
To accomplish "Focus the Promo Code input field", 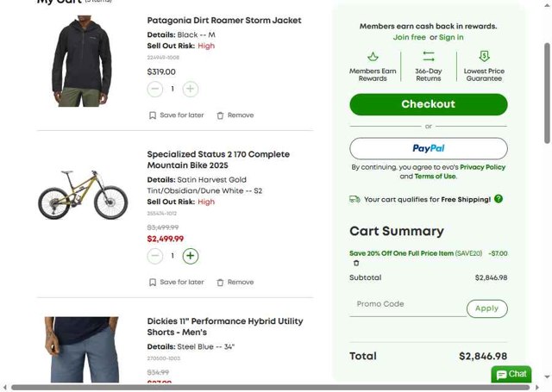I will tap(407, 304).
